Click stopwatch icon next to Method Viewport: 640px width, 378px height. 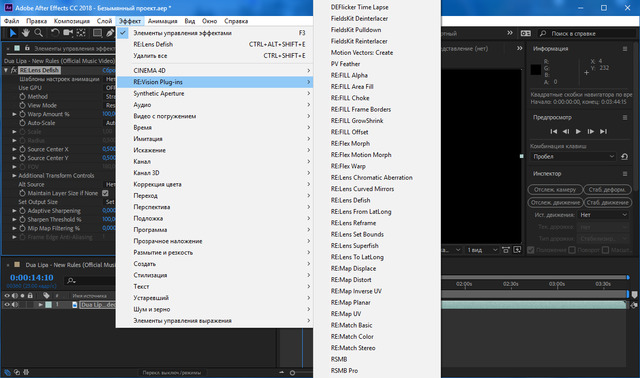point(22,96)
